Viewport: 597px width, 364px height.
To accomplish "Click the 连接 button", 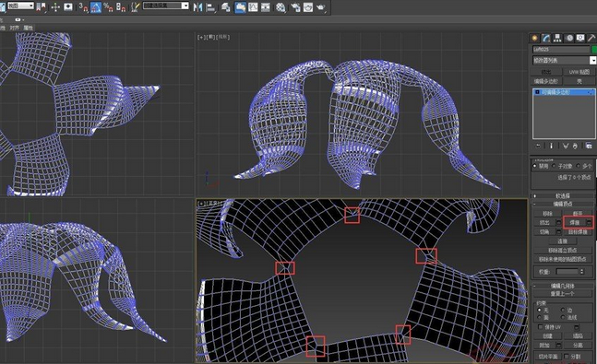I will click(x=562, y=241).
